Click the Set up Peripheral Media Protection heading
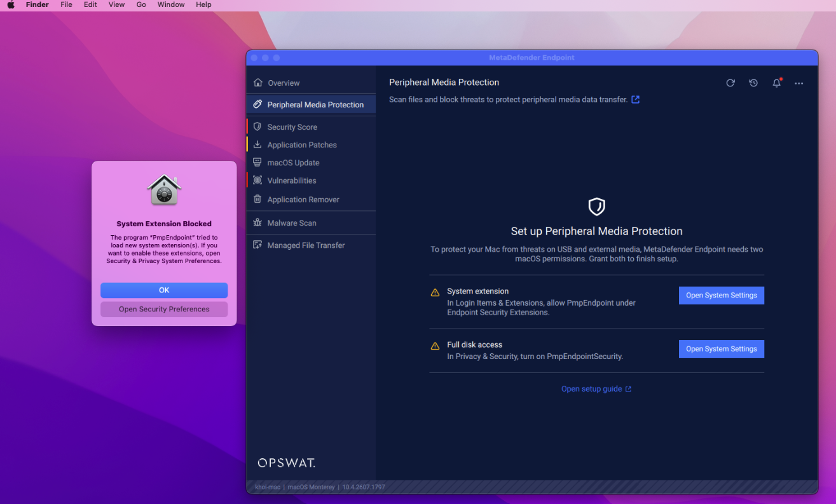836x504 pixels. tap(596, 231)
